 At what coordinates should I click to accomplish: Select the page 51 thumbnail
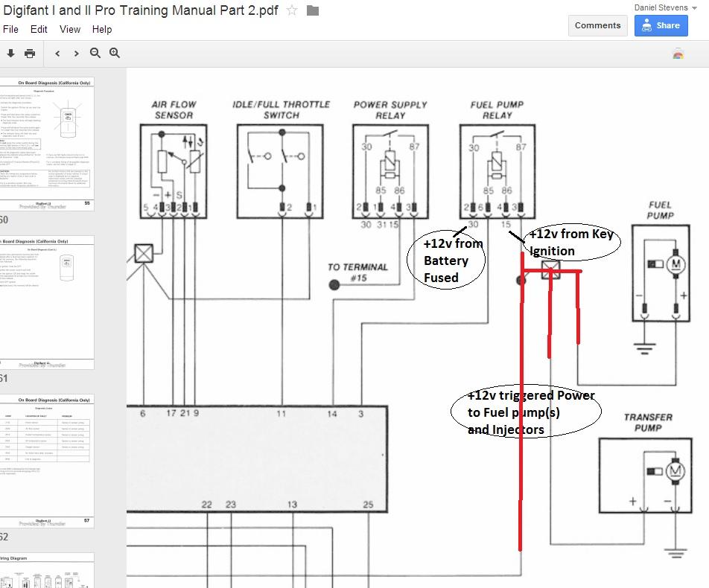point(47,302)
